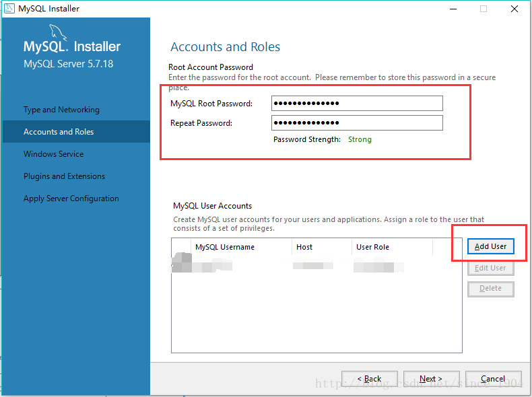This screenshot has height=397, width=532.
Task: Sort by the MySQL Username column header
Action: pos(225,247)
